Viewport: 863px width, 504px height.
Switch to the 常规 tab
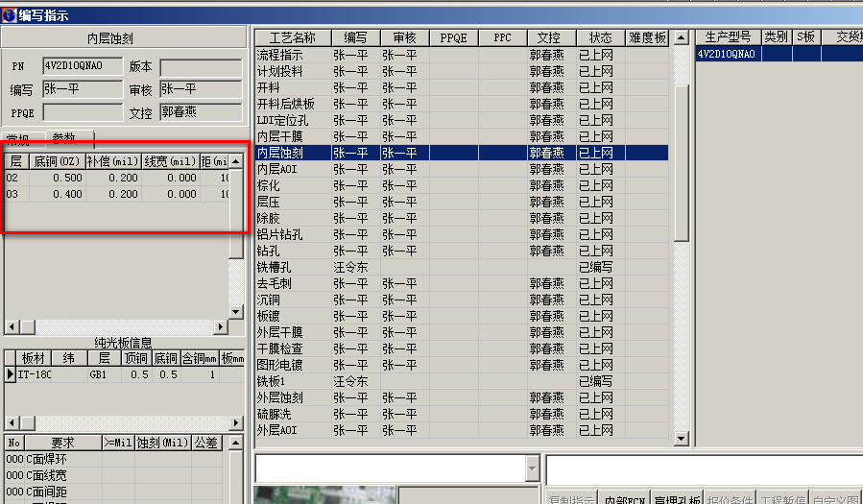click(20, 140)
